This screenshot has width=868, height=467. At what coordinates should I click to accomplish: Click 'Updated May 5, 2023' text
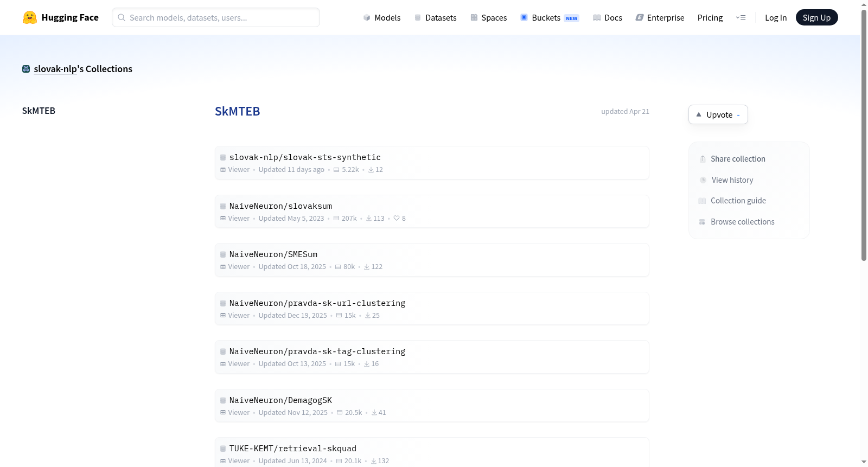click(291, 218)
